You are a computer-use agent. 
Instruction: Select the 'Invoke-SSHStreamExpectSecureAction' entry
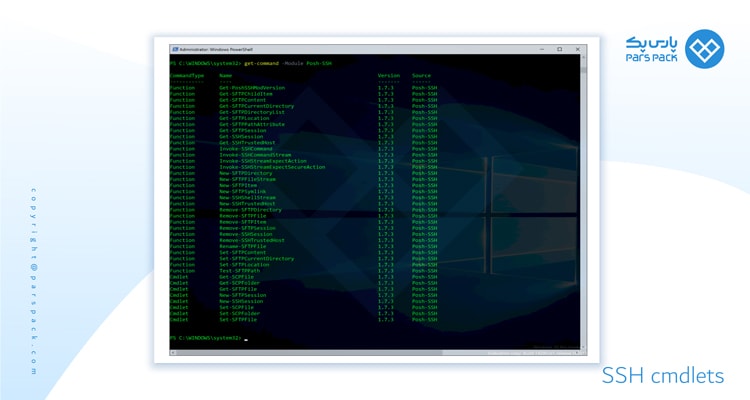point(273,167)
